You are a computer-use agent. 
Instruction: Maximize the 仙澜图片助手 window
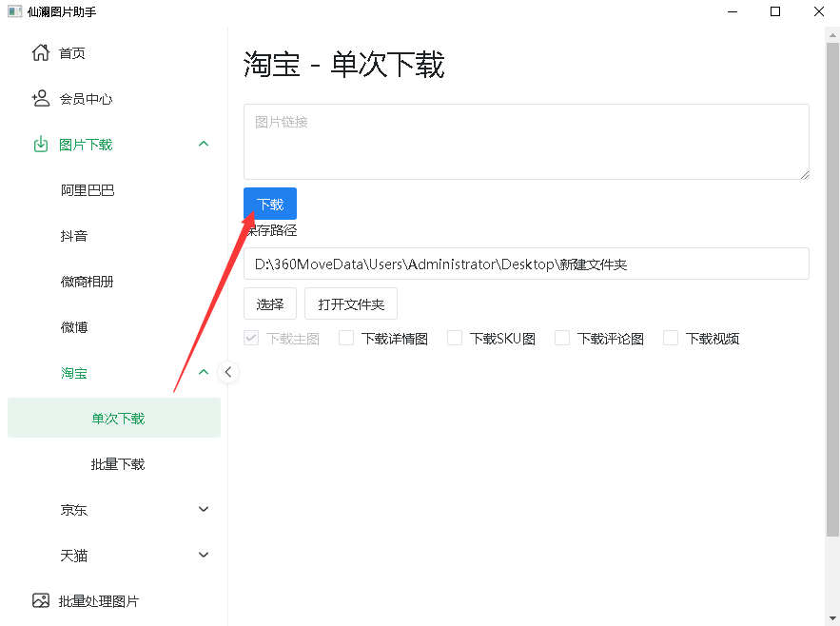click(775, 11)
